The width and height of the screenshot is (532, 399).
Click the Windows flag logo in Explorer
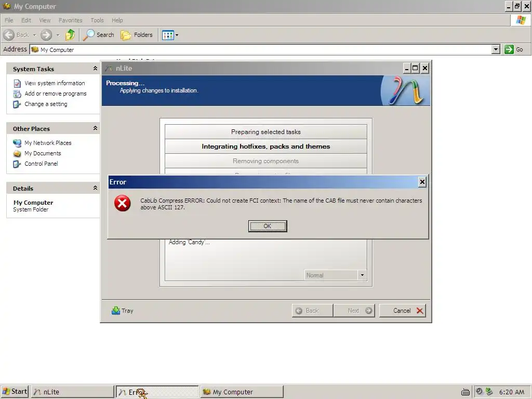point(521,20)
